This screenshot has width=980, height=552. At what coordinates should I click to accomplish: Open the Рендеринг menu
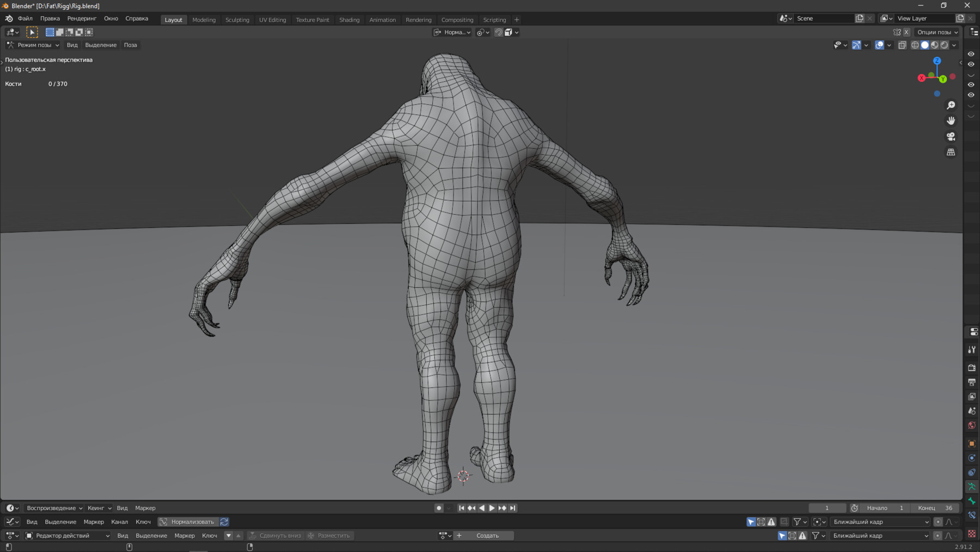coord(82,19)
